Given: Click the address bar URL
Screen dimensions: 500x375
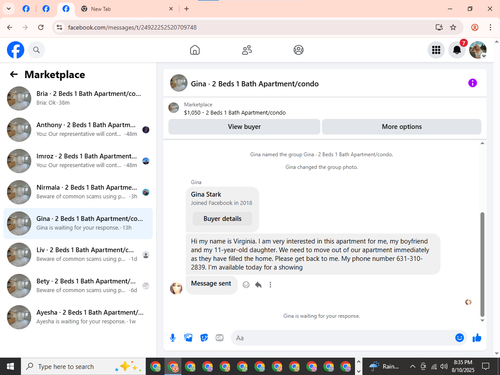Looking at the screenshot, I should (132, 27).
